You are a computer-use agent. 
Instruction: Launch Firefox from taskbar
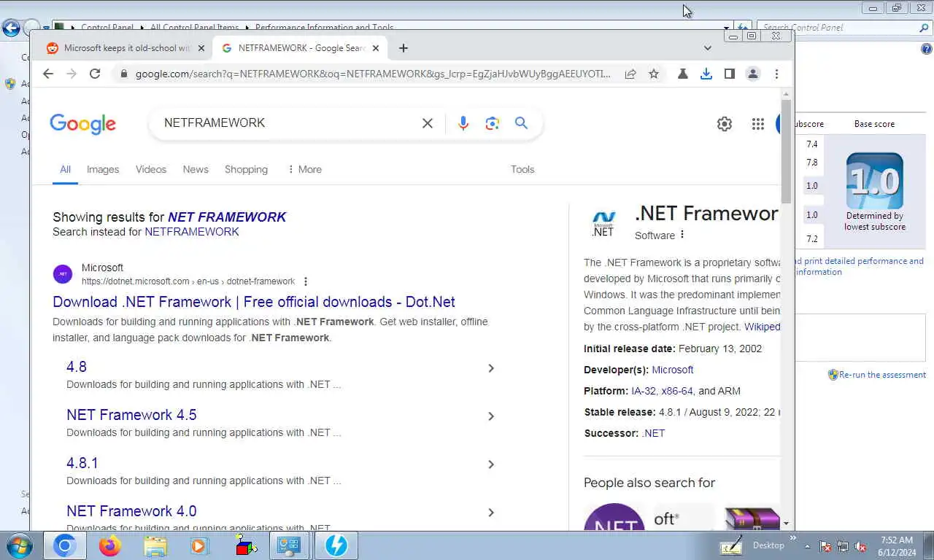110,545
